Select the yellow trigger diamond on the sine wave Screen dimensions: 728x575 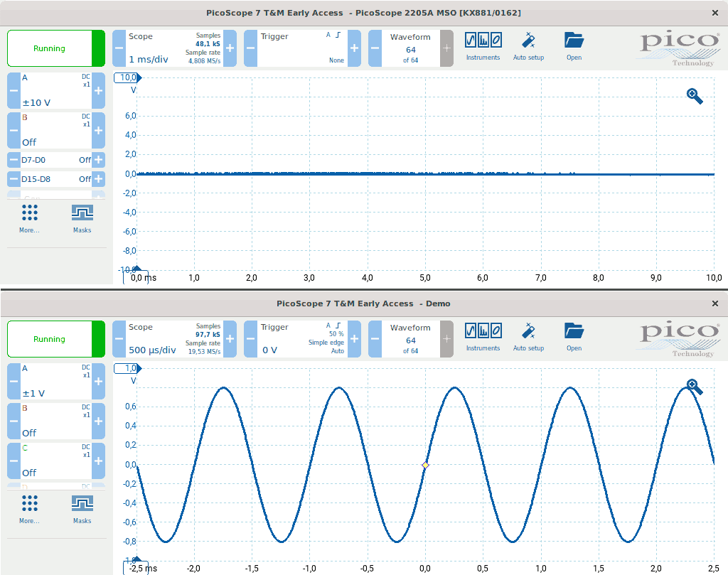[425, 465]
